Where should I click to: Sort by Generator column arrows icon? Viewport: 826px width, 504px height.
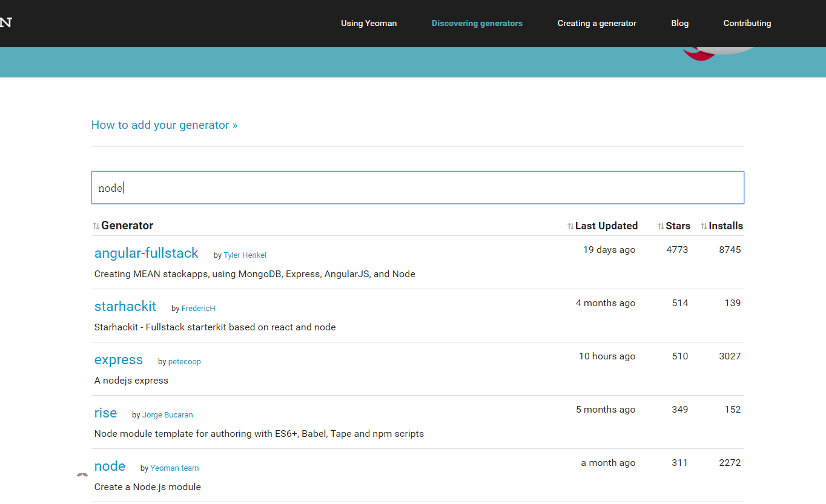(96, 226)
